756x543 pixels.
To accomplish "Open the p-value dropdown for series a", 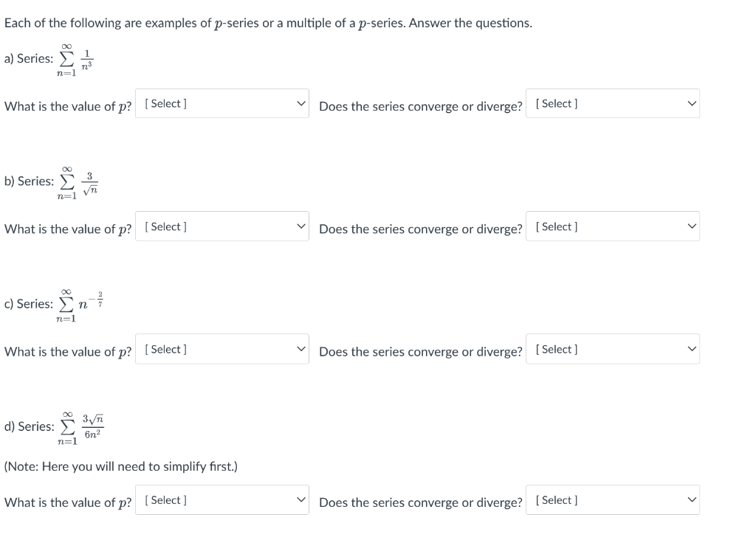I will point(221,103).
